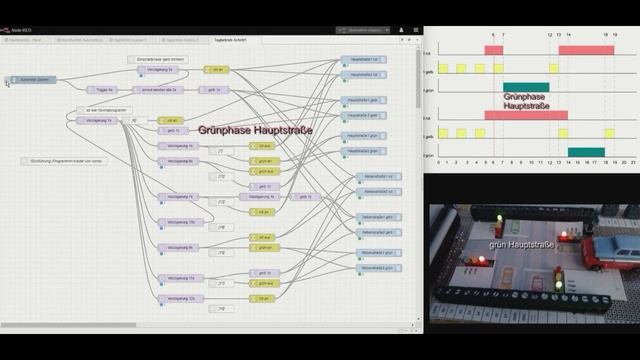Select the Verzögerung 7s delay node
The width and height of the screenshot is (640, 360).
(178, 197)
